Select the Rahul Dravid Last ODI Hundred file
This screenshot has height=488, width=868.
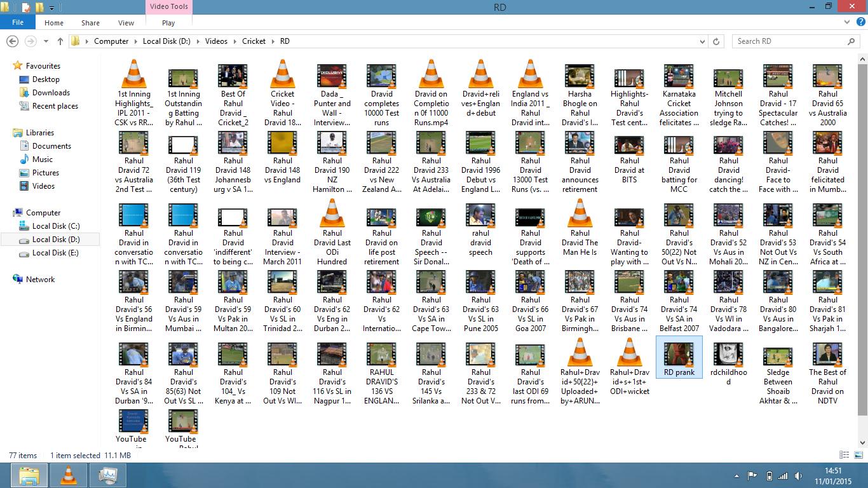[332, 233]
